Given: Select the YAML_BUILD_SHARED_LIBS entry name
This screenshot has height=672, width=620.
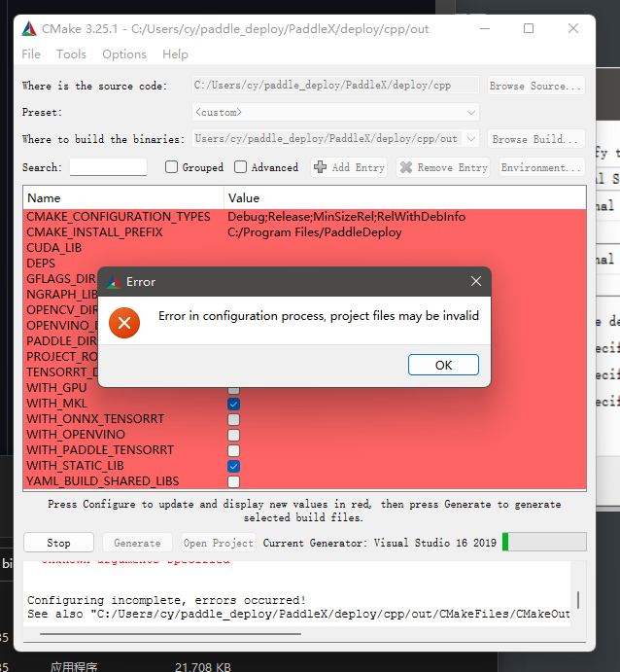Looking at the screenshot, I should pos(103,481).
